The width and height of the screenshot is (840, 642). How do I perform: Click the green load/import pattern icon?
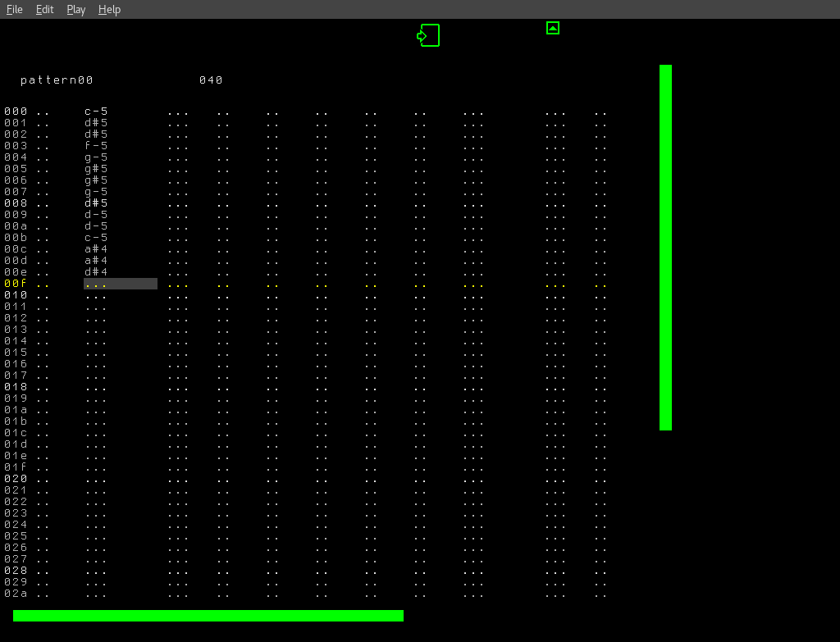(428, 35)
